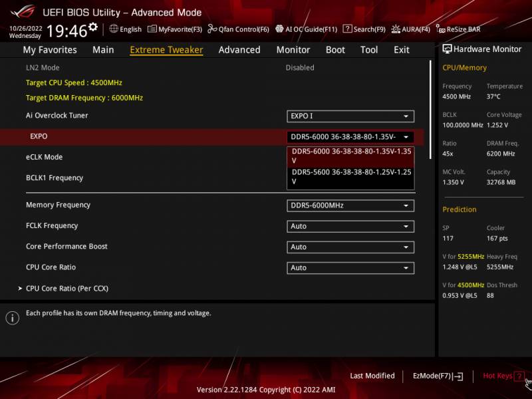Go to the Boot tab

(335, 50)
